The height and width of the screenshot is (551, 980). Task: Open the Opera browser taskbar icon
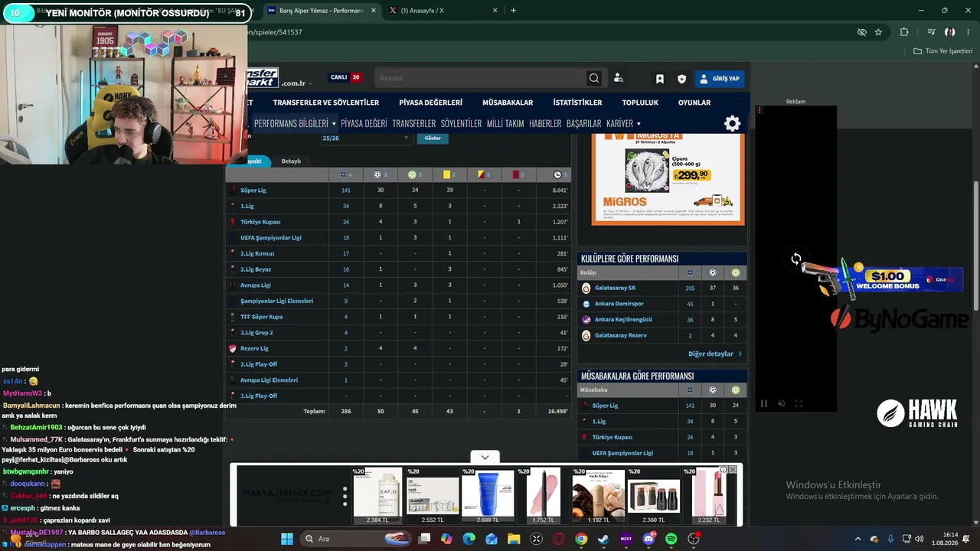[x=559, y=539]
